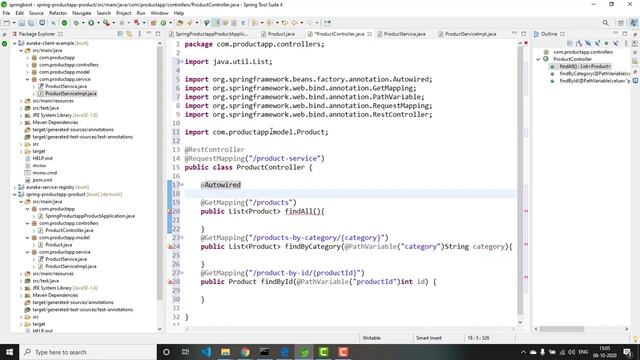Minimize the Package Explorer view

[149, 34]
